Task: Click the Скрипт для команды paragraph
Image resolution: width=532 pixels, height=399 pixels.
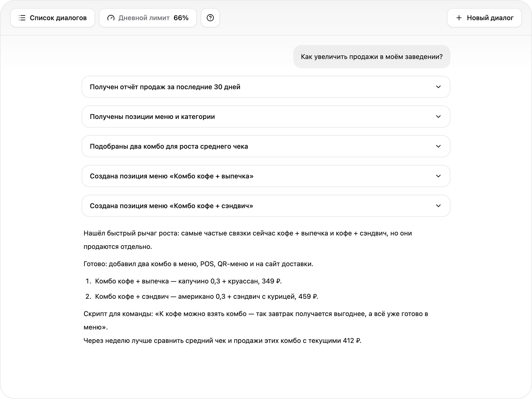Action: [x=256, y=320]
